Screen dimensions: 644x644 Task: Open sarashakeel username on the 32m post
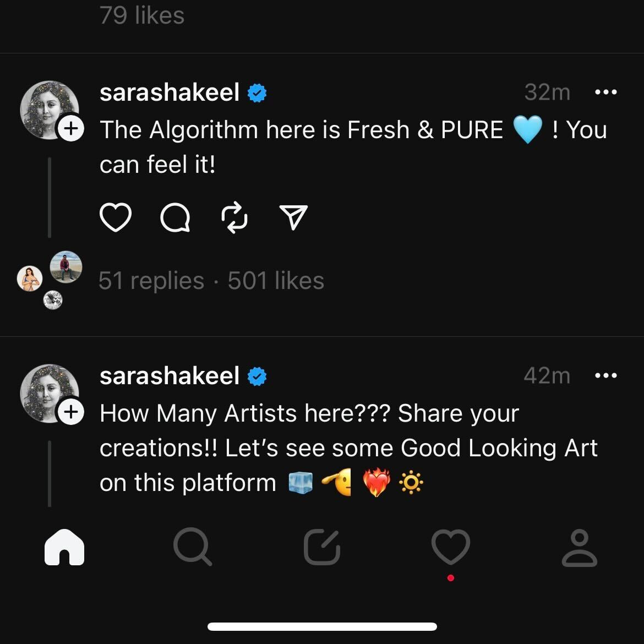point(169,92)
